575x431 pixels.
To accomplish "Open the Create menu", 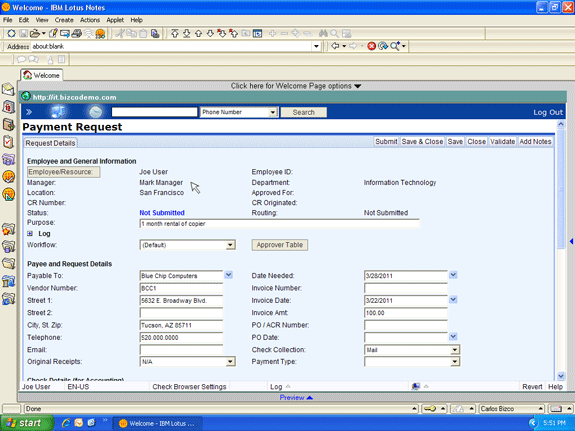I will point(64,20).
